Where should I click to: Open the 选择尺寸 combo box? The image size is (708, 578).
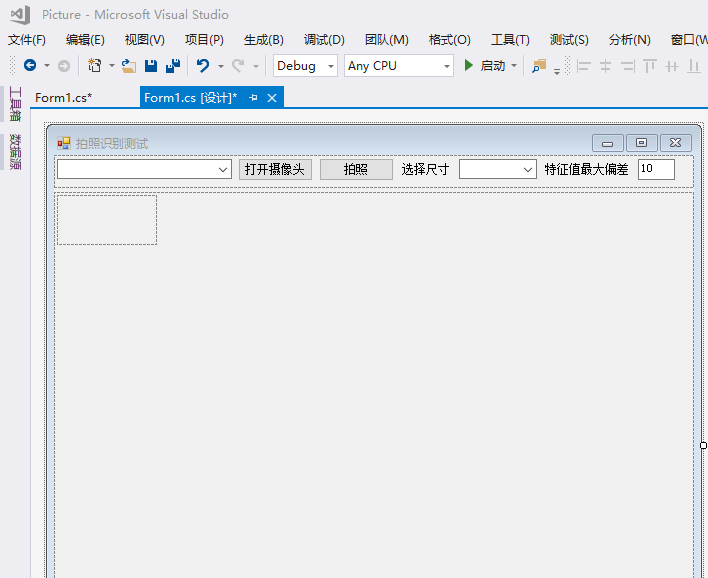pyautogui.click(x=498, y=169)
